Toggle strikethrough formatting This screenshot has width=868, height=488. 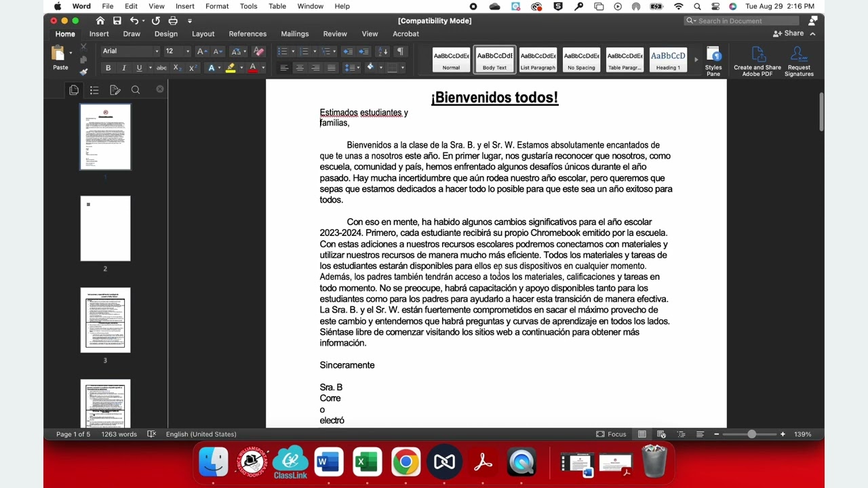coord(161,68)
